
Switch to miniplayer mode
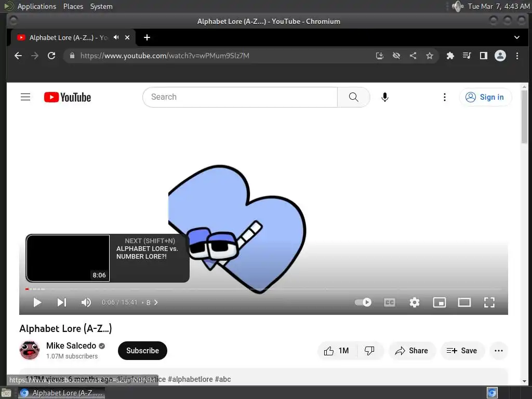(440, 302)
